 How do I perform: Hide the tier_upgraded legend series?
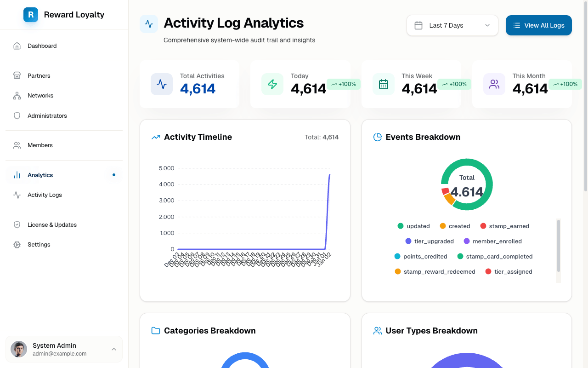click(x=430, y=241)
